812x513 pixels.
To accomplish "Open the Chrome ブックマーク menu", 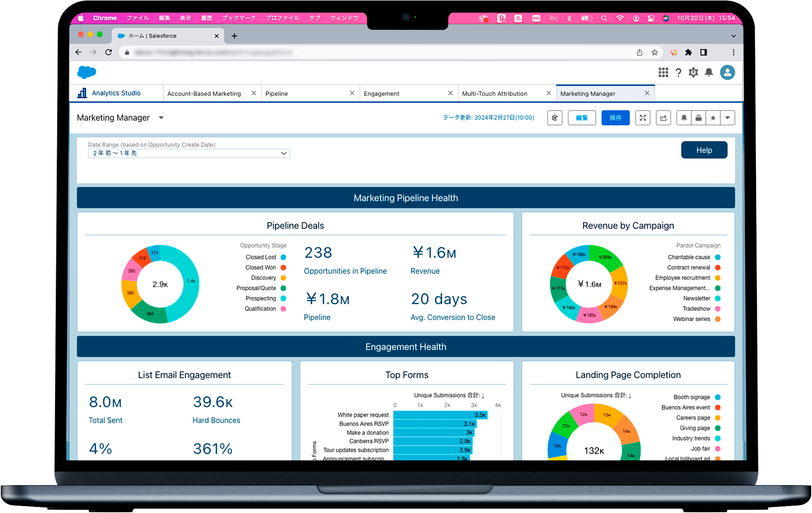I will pos(238,18).
